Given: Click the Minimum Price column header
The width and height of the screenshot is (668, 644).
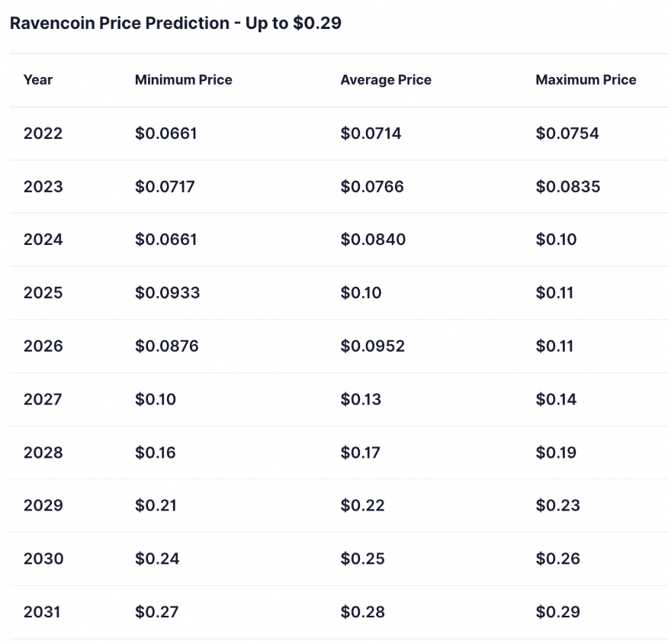Looking at the screenshot, I should [x=183, y=80].
